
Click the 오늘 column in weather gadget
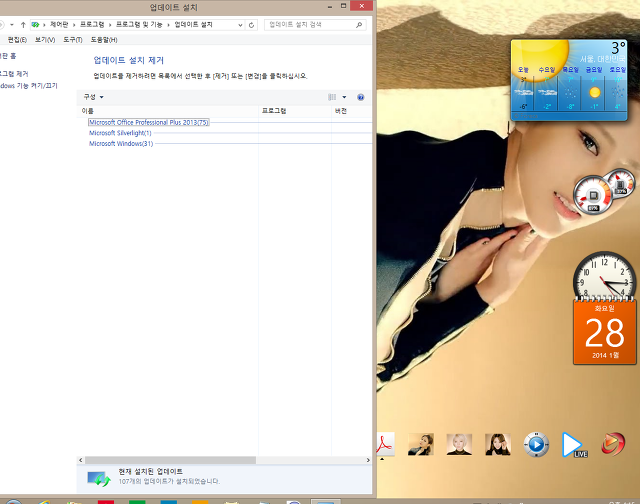(523, 89)
